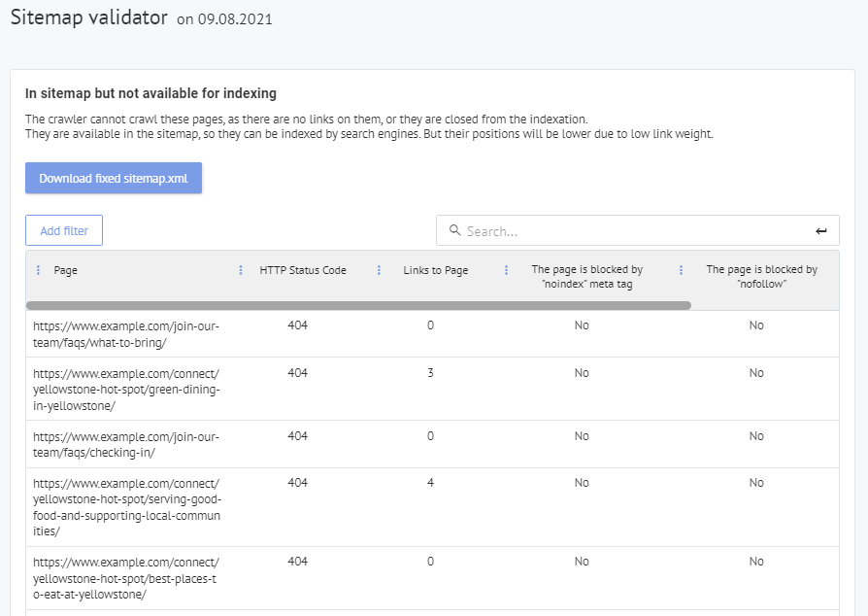Image resolution: width=868 pixels, height=616 pixels.
Task: Open the faqs/checking-in page URL
Action: [x=126, y=445]
